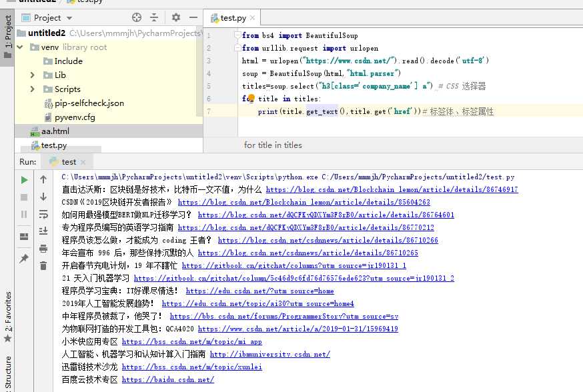Open the bbs.csdn.net ProgrammerStory link
The height and width of the screenshot is (392, 583).
click(x=284, y=316)
